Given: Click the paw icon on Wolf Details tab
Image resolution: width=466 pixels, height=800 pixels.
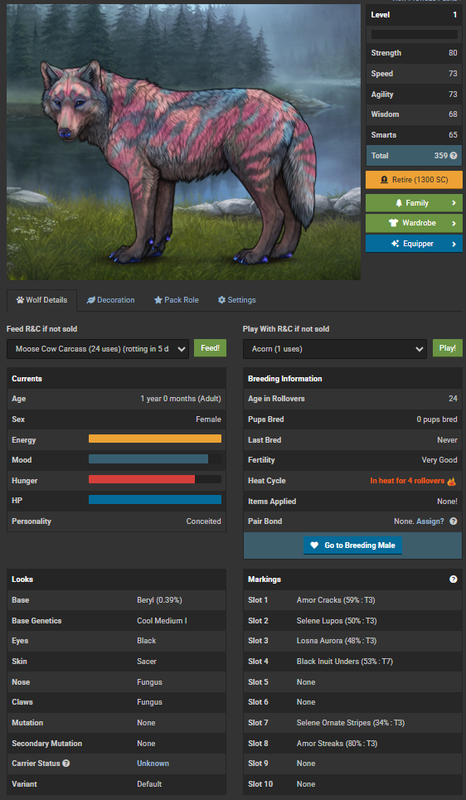Looking at the screenshot, I should click(x=20, y=300).
